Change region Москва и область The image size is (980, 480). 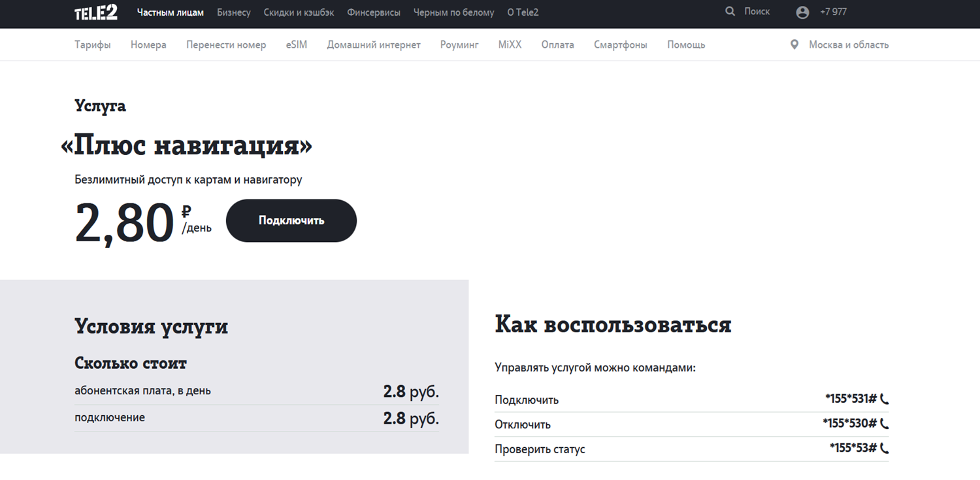point(849,44)
